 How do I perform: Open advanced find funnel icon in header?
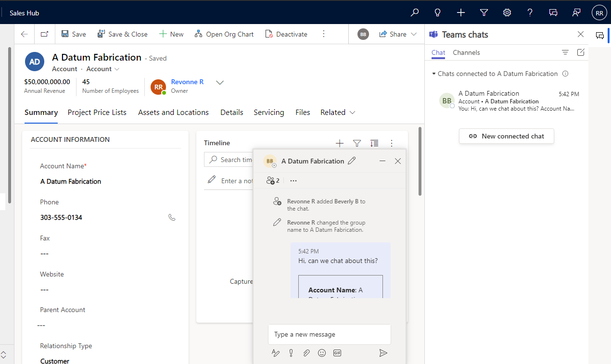click(484, 13)
